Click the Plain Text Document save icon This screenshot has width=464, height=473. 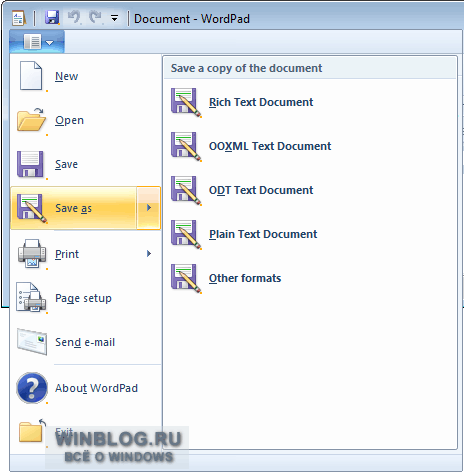pos(186,234)
